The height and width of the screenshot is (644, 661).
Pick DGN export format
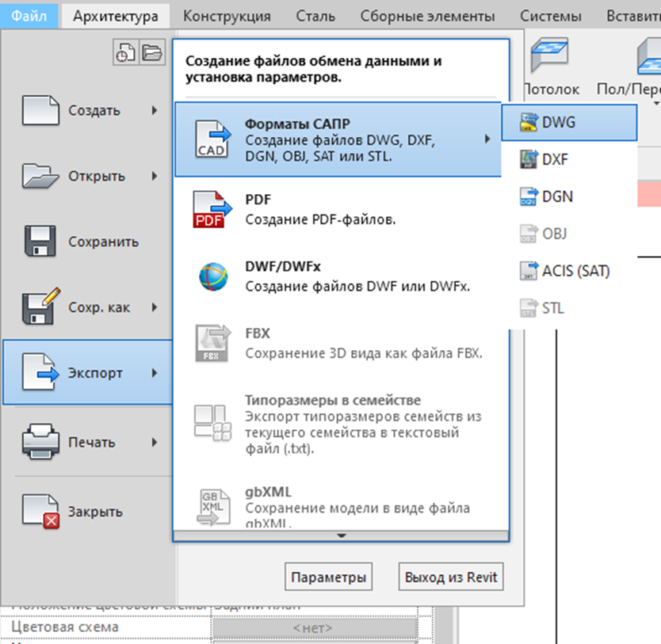tap(556, 196)
